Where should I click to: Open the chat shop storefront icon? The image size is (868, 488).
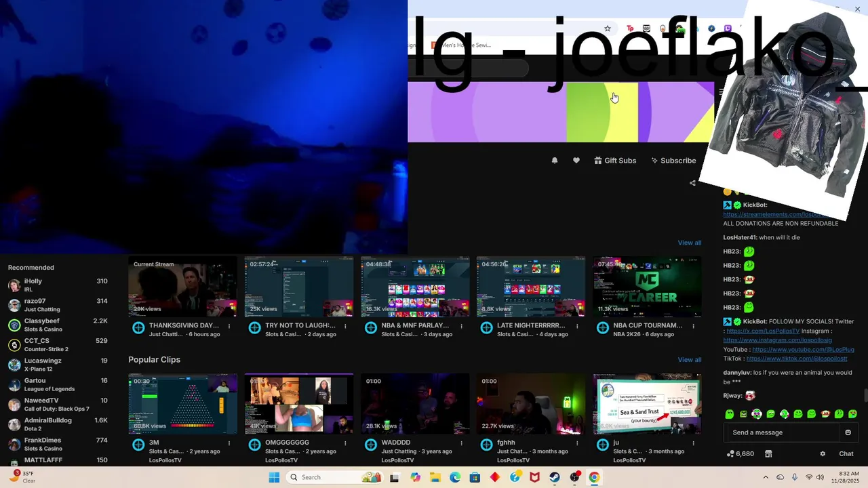coord(768,454)
